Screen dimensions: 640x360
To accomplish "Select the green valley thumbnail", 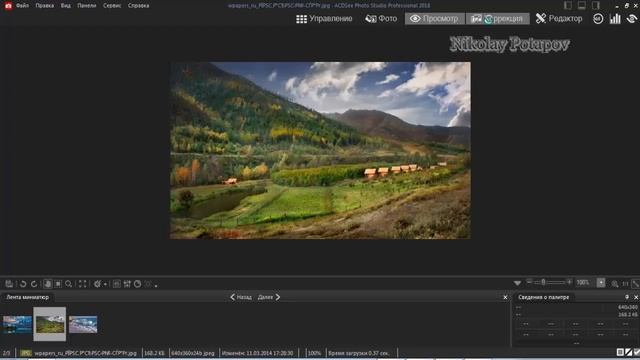I will point(49,324).
